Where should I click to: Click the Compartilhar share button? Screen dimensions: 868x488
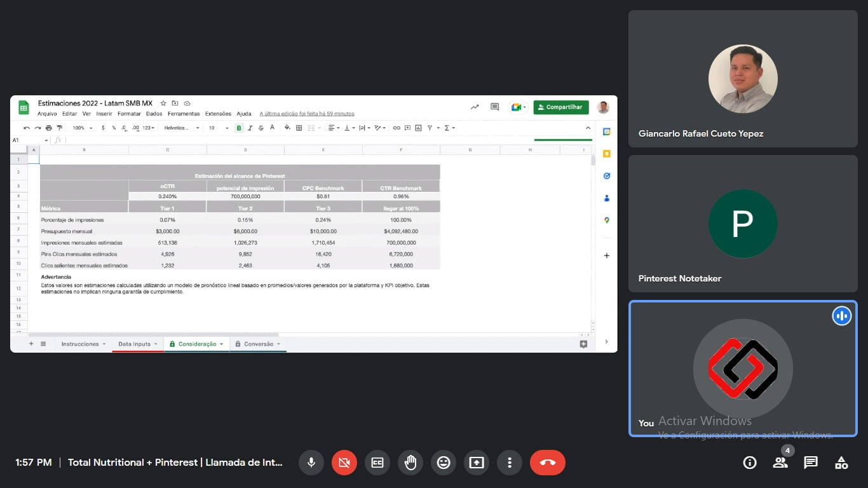coord(561,107)
